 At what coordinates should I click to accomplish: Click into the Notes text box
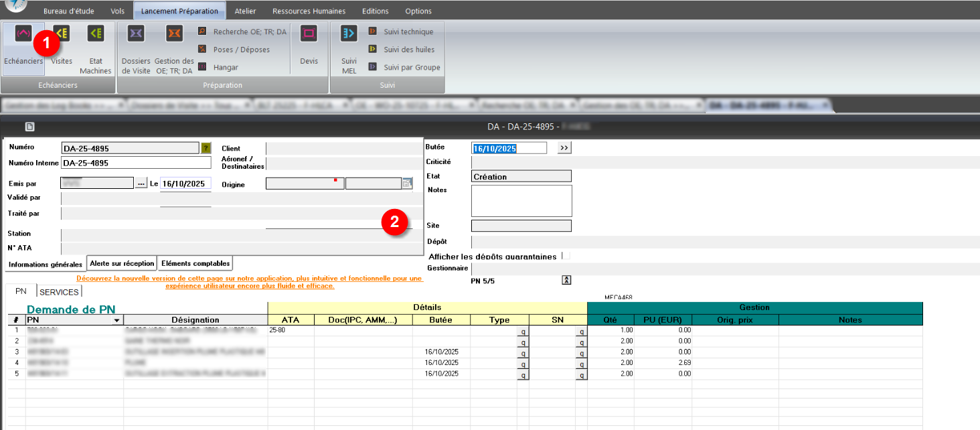tap(521, 201)
